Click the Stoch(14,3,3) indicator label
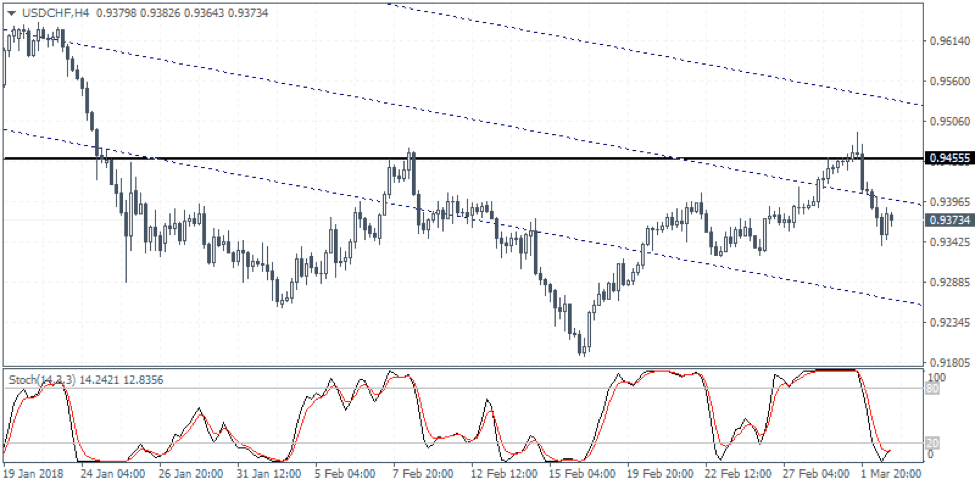Image resolution: width=975 pixels, height=488 pixels. click(x=41, y=379)
